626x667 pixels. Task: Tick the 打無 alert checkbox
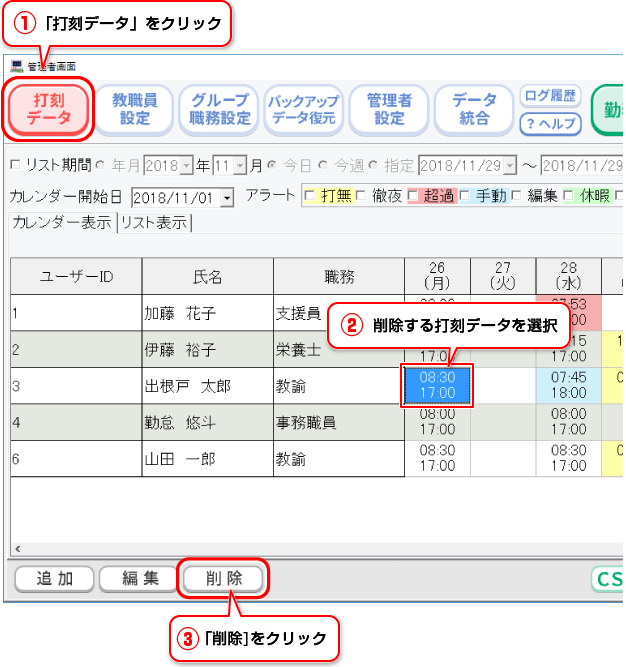point(310,195)
